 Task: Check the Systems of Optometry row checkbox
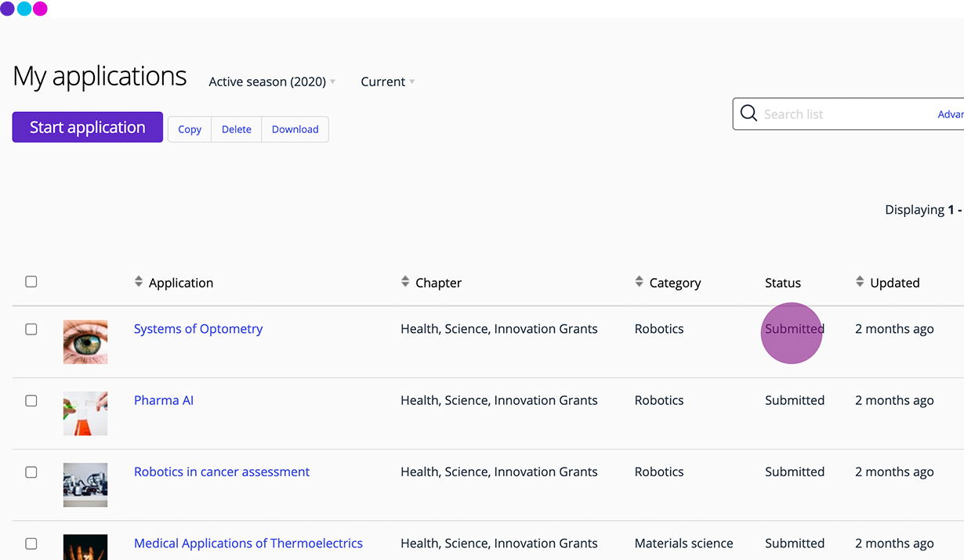click(x=31, y=329)
